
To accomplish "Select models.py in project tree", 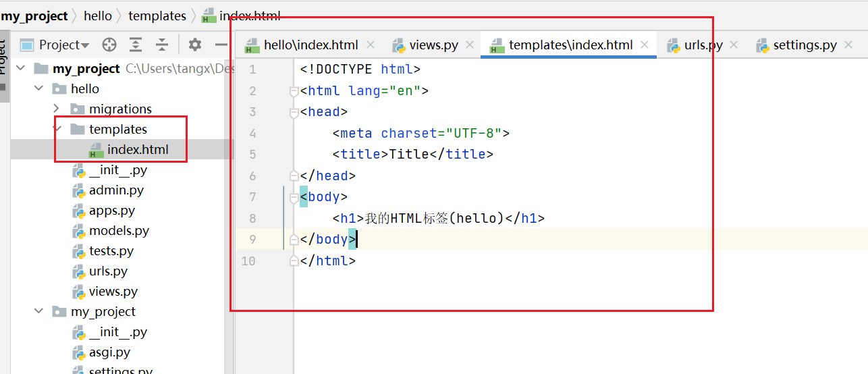I will point(119,230).
